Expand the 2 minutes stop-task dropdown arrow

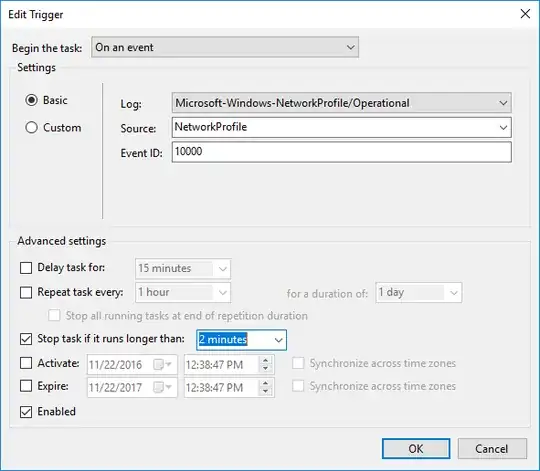click(278, 340)
